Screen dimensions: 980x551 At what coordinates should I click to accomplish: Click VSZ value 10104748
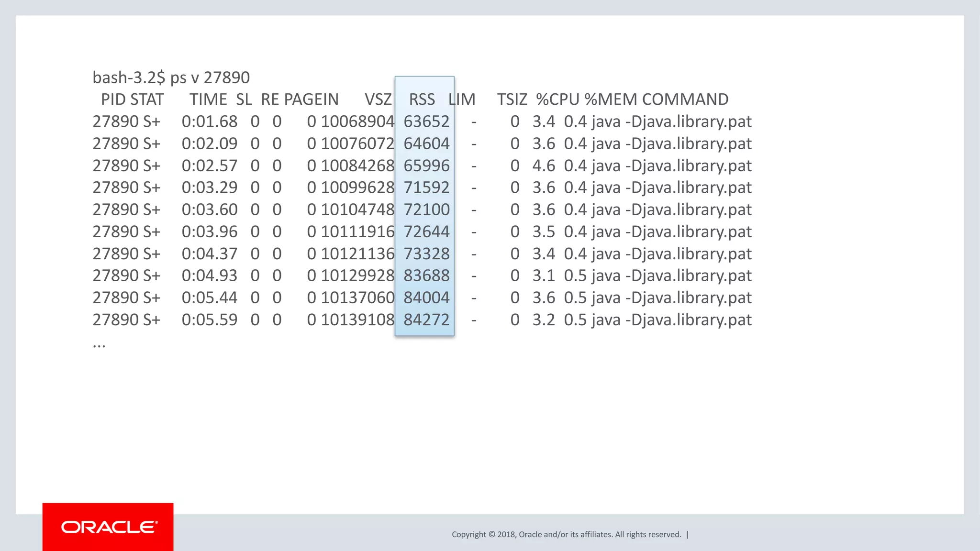point(357,209)
